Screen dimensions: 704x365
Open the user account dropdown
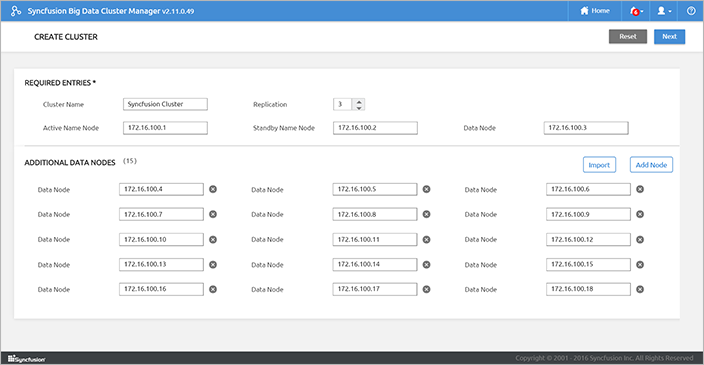[664, 11]
